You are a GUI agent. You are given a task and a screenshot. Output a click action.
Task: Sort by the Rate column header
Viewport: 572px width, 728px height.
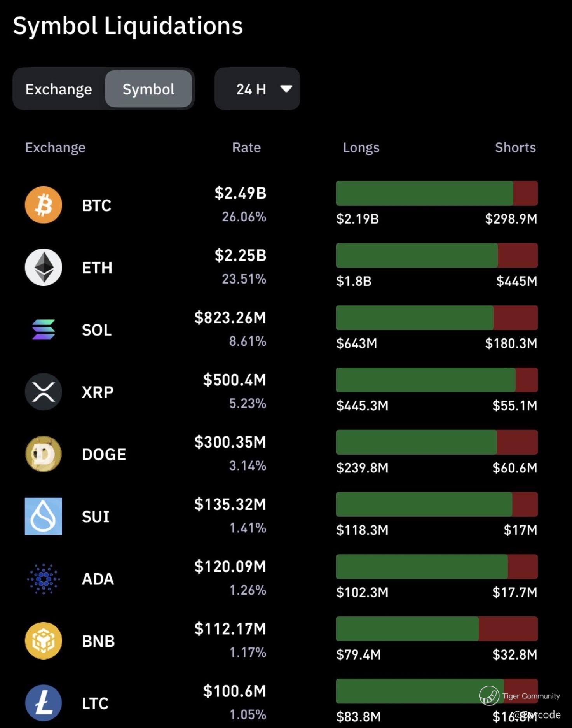coord(246,147)
